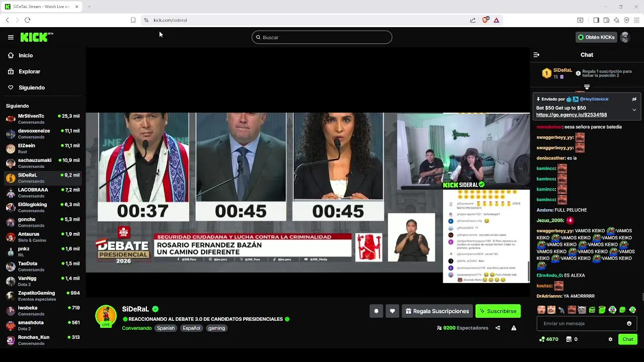Select the gaming tag

coord(216,328)
